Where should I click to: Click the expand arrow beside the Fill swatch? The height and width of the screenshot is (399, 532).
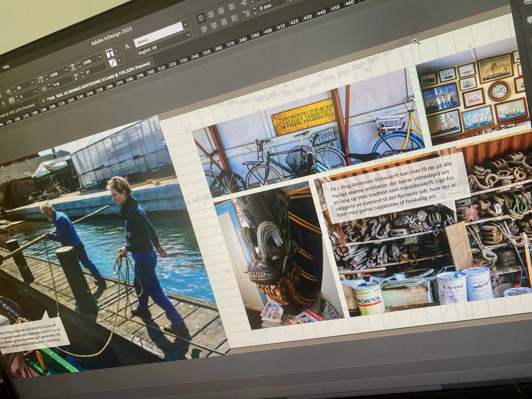tap(117, 51)
